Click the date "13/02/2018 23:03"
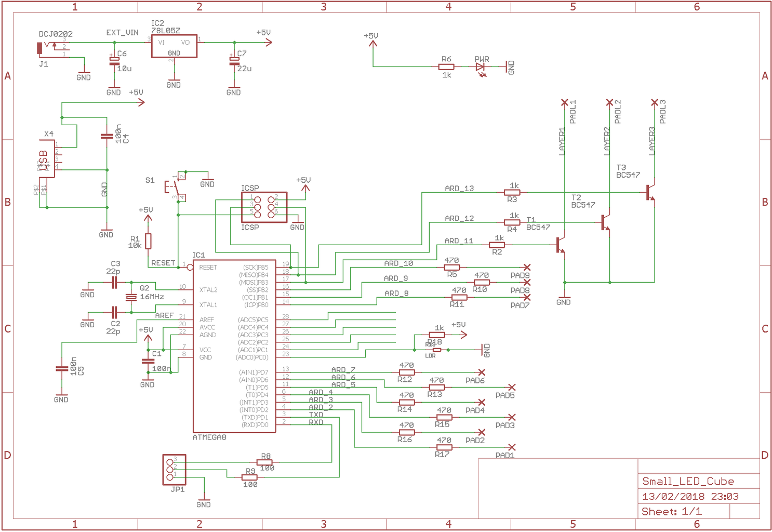Screen dimensions: 772x532 tap(690, 496)
